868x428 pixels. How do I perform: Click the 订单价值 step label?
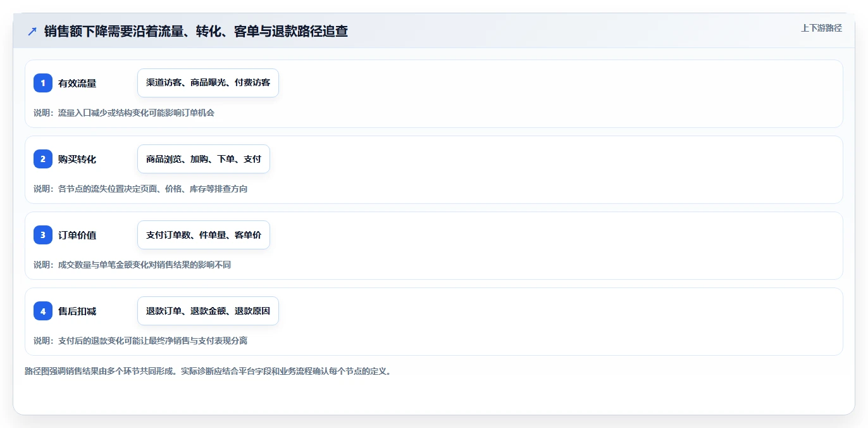pos(77,235)
